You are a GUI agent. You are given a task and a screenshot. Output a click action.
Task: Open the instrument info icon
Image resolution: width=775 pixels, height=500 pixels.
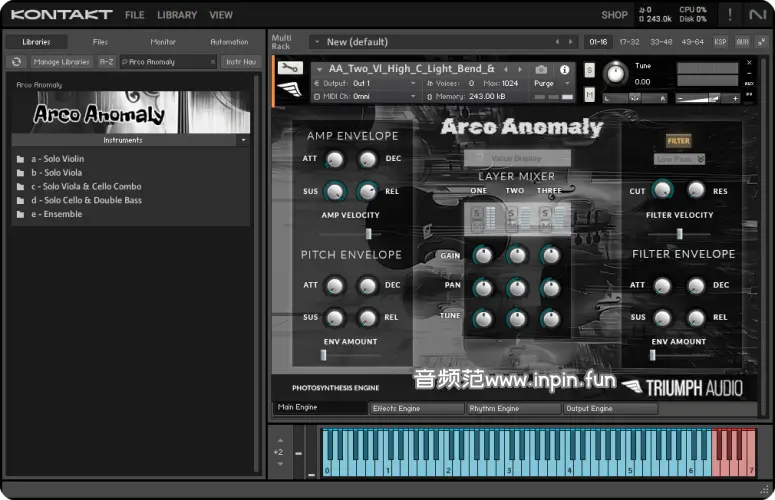[x=565, y=70]
